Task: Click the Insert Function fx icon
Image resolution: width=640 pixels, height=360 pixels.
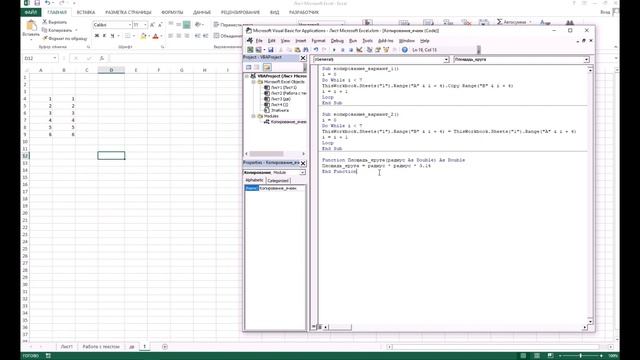Action: tap(102, 58)
